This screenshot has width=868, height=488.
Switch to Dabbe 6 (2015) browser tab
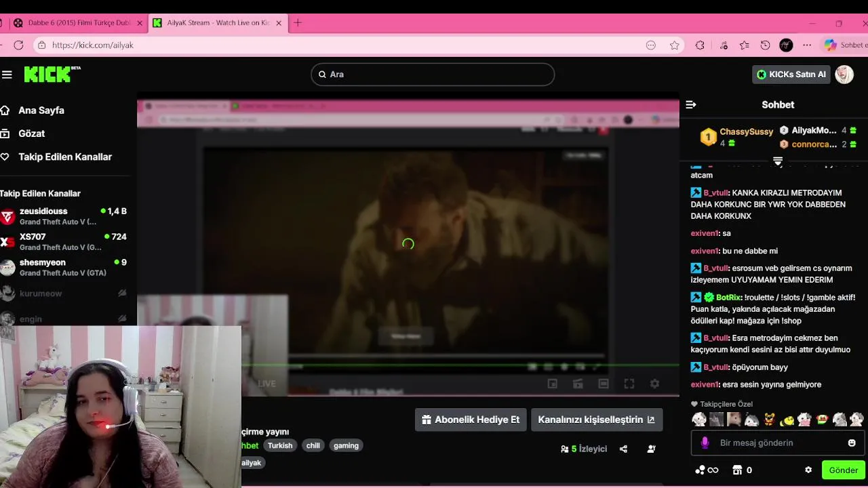pos(79,22)
